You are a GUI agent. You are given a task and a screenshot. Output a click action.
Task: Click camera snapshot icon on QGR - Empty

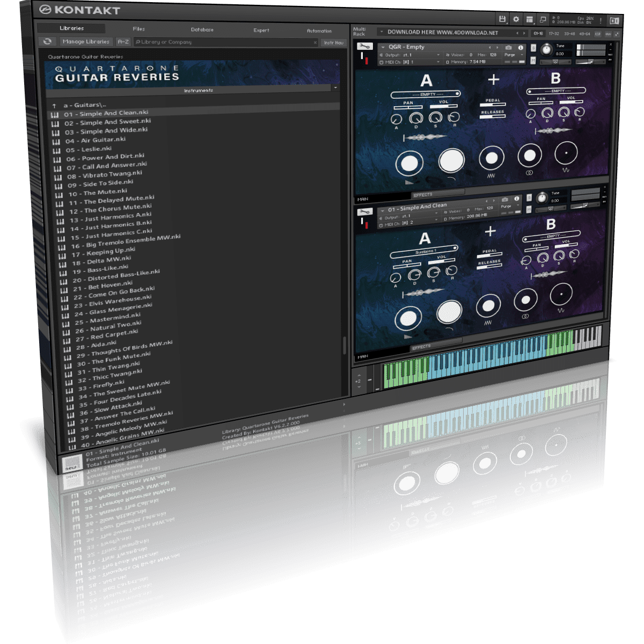coord(508,48)
